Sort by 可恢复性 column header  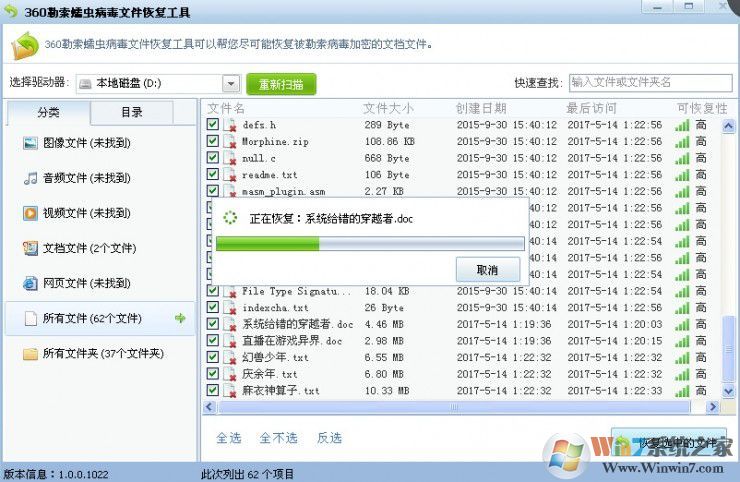pyautogui.click(x=702, y=109)
